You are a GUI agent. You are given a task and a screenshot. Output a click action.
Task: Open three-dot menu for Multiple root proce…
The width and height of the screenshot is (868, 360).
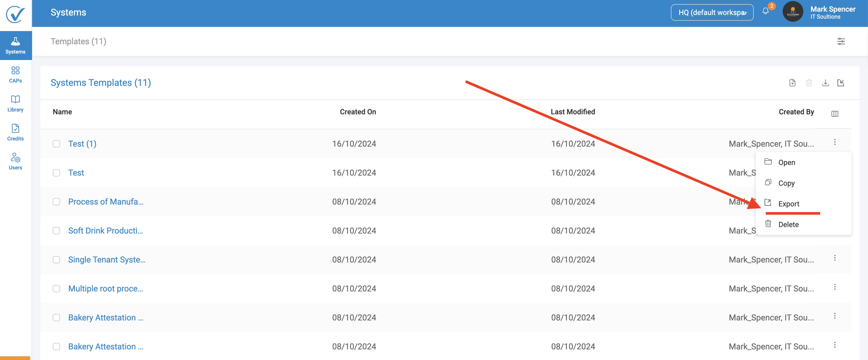pos(835,287)
